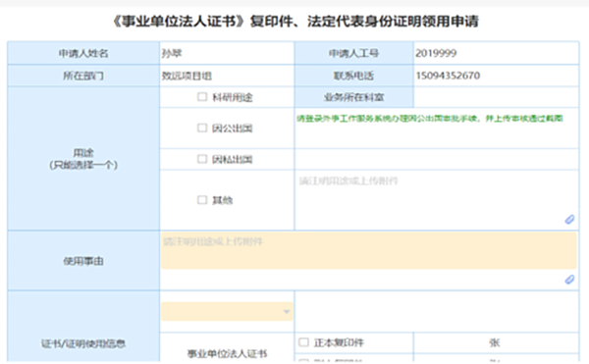Click the blank remark field beside 因私出国
Viewport: 589px width, 364px height.
coord(437,159)
